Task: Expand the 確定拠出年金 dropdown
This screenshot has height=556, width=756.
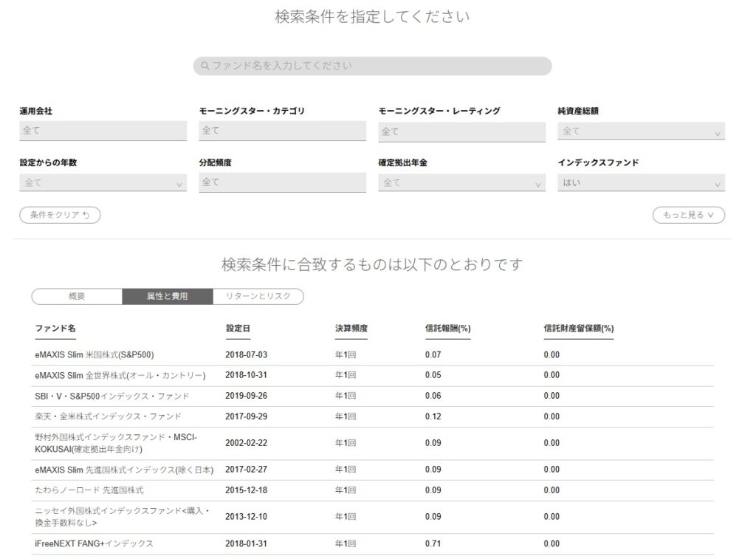Action: [x=461, y=182]
